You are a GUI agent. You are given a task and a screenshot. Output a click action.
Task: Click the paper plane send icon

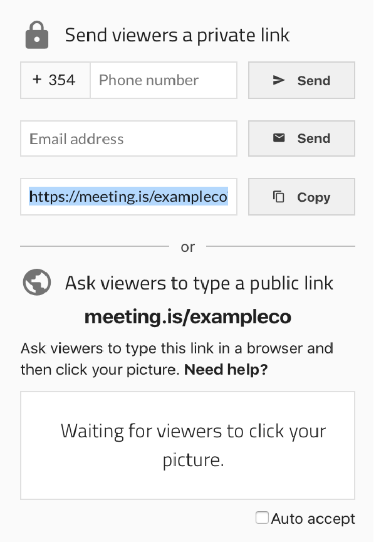click(x=278, y=80)
